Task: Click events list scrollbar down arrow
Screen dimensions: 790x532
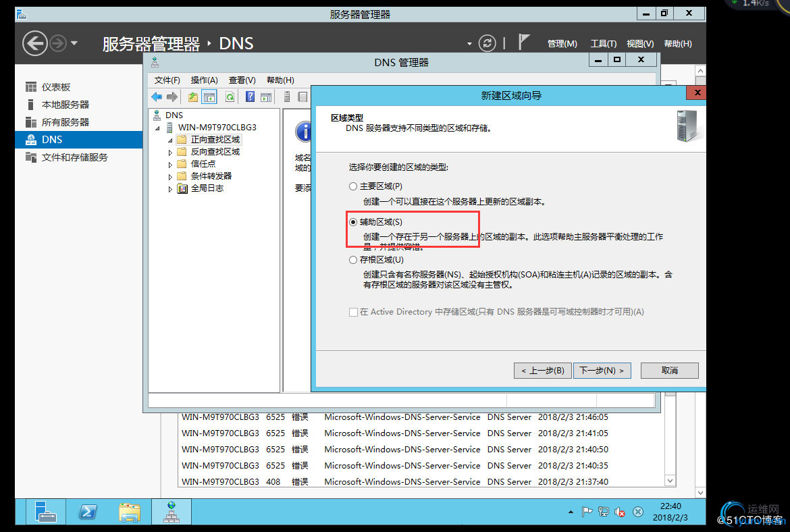Action: tap(670, 481)
